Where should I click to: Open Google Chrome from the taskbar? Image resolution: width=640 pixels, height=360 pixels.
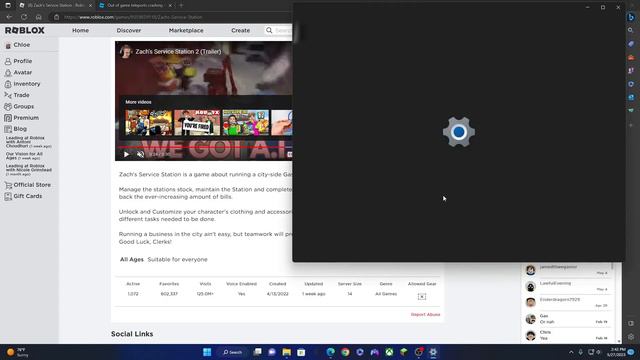pyautogui.click(x=345, y=352)
